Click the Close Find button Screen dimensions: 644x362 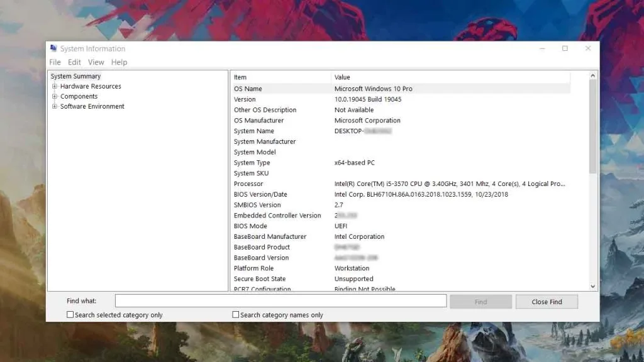547,302
